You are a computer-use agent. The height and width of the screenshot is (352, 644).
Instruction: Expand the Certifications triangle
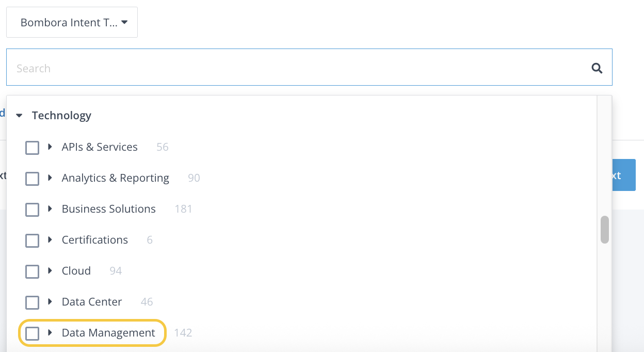click(50, 240)
